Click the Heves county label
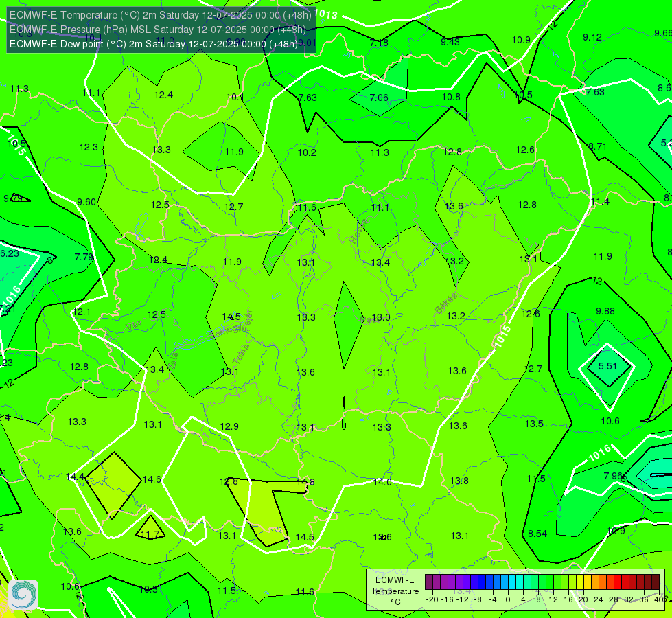 coord(359,231)
